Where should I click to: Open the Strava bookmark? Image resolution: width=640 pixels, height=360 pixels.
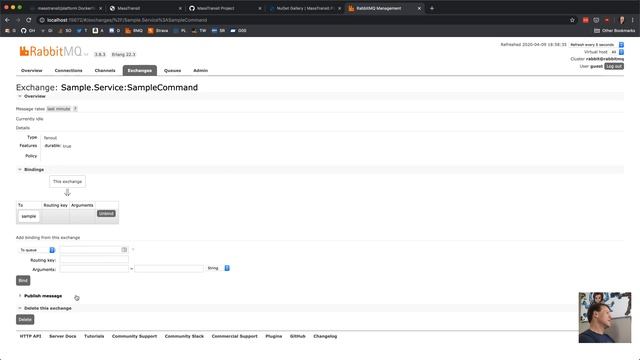[x=158, y=31]
